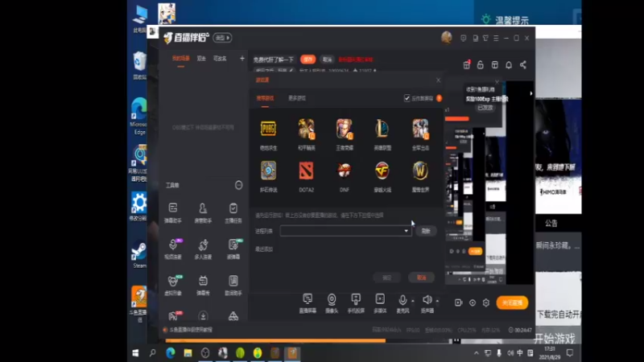Click the 扬声器 speaker icon
The width and height of the screenshot is (644, 362).
pyautogui.click(x=427, y=300)
